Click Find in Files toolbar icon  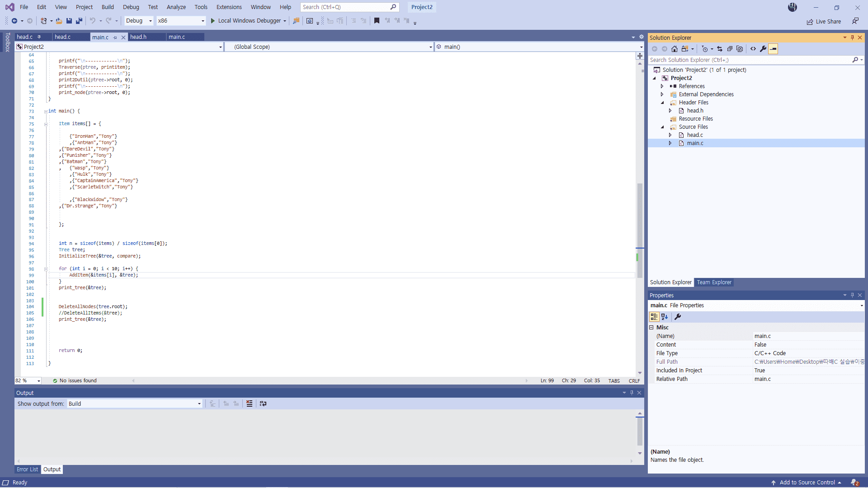296,21
